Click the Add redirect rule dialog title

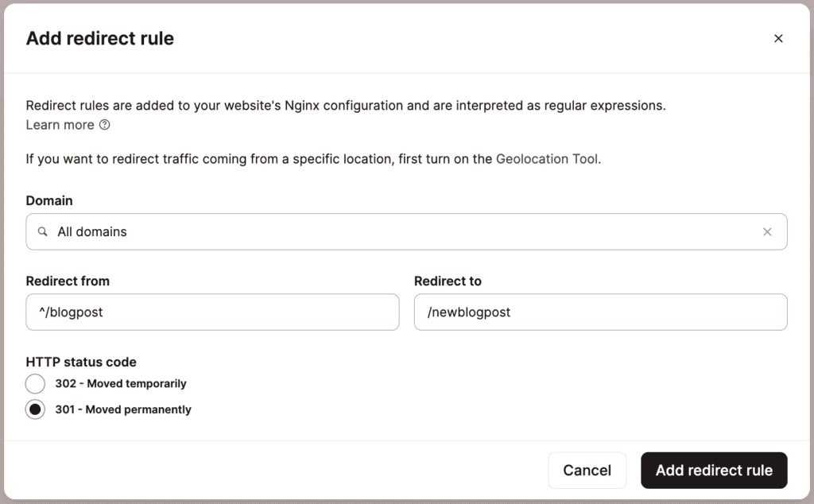tap(99, 37)
